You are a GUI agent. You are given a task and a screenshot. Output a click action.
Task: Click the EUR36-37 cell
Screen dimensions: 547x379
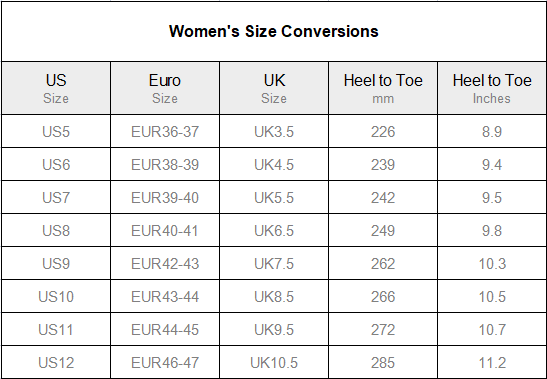pyautogui.click(x=165, y=132)
